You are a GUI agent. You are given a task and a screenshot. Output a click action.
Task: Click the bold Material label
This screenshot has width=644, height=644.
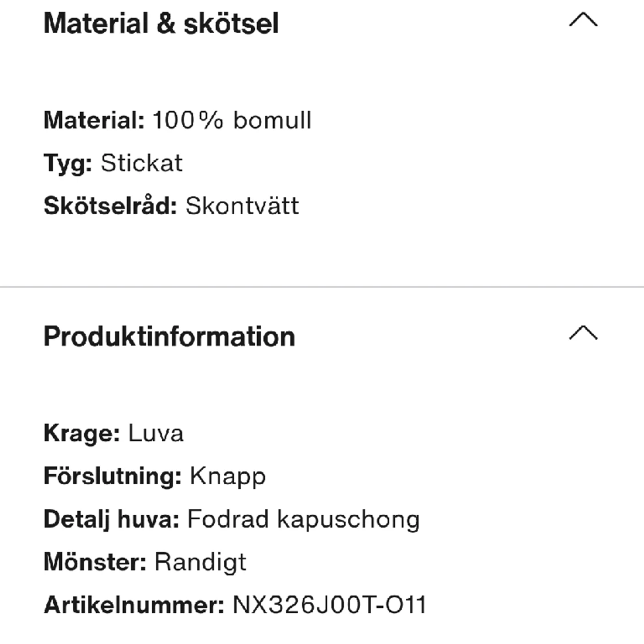pos(94,120)
